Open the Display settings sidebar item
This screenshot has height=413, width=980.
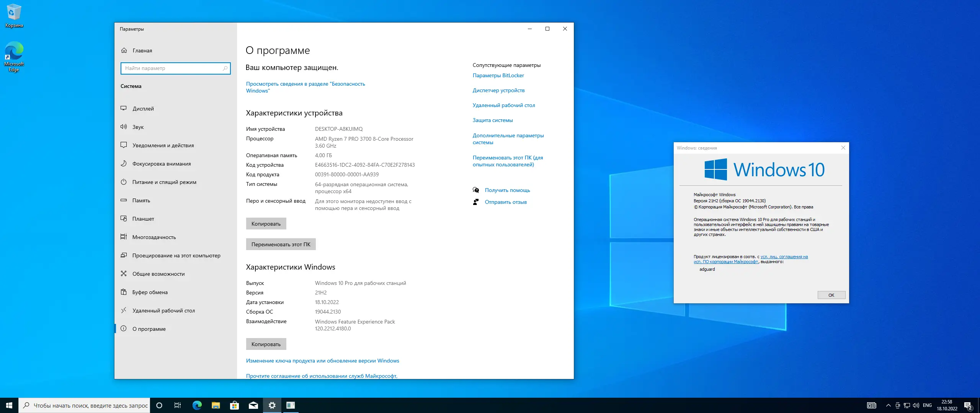click(x=143, y=109)
